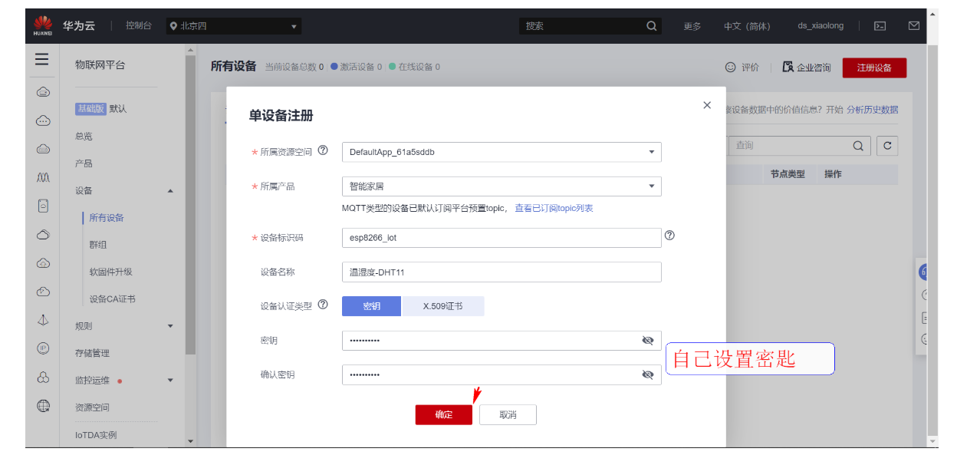Expand the 监控运维 menu section
Viewport: 980px width, 465px height.
coord(170,381)
